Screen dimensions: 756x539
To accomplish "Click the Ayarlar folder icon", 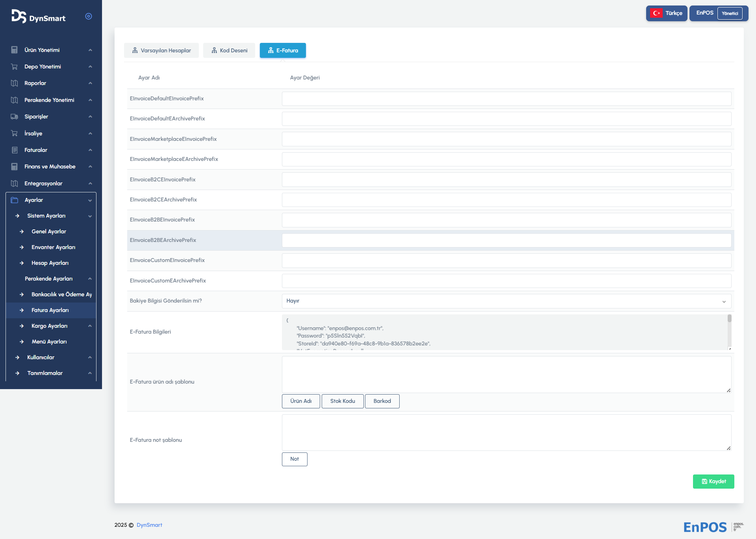I will pyautogui.click(x=15, y=200).
